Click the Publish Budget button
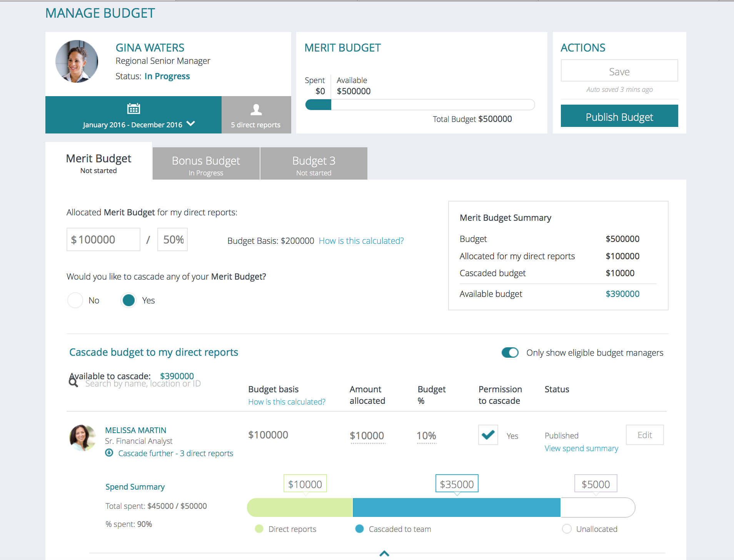 [x=619, y=116]
